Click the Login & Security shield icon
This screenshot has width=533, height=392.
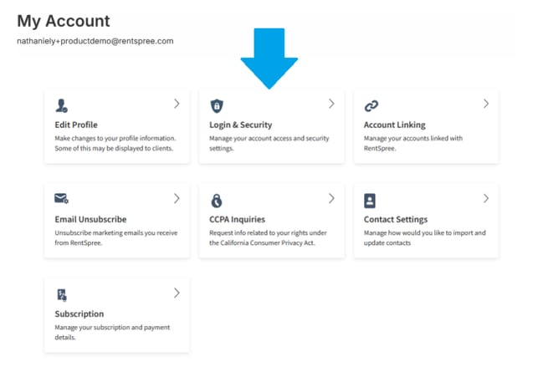217,106
